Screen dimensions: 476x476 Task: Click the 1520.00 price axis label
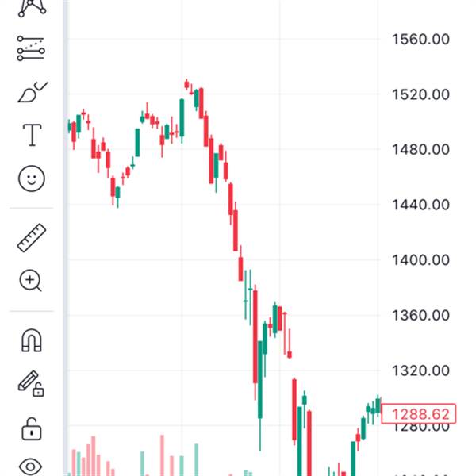click(x=421, y=94)
